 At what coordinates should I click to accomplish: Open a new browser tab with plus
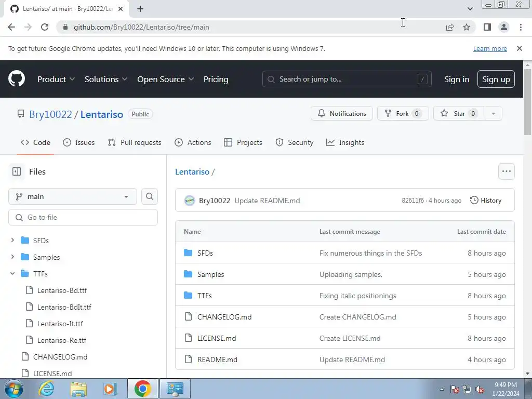click(x=140, y=9)
